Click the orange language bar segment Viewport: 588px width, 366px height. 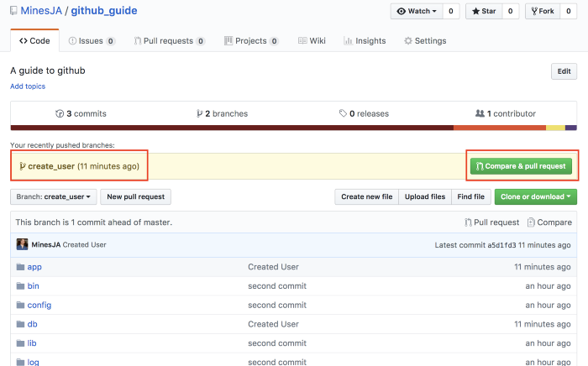(x=500, y=128)
